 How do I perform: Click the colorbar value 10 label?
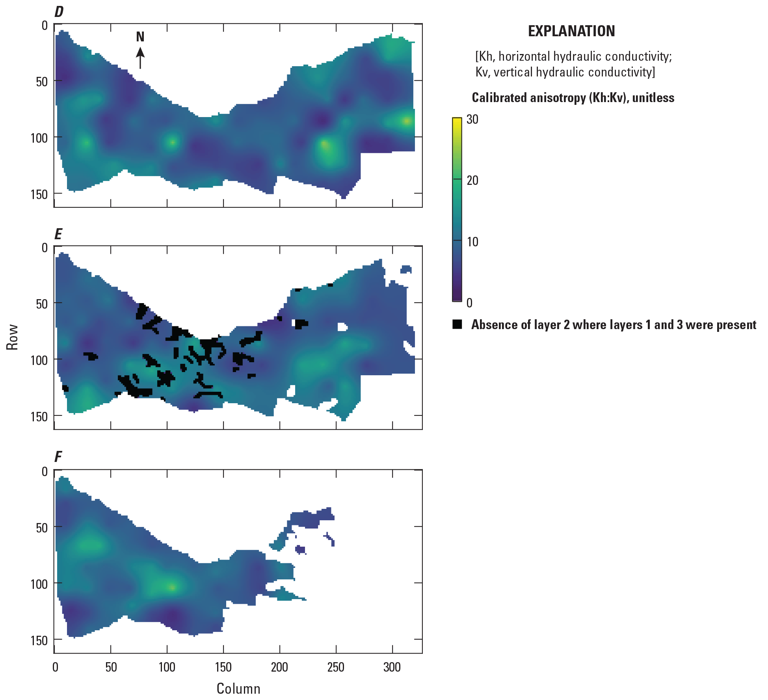(472, 242)
